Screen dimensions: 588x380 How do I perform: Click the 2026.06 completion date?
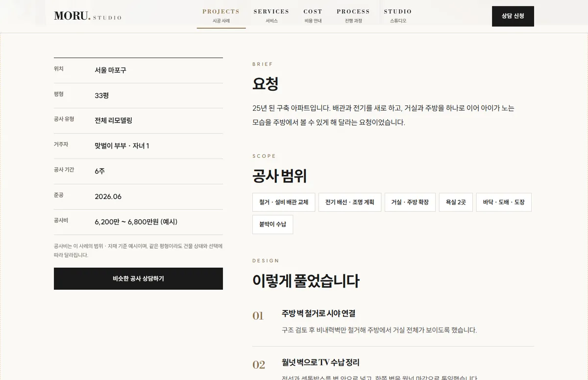point(108,197)
